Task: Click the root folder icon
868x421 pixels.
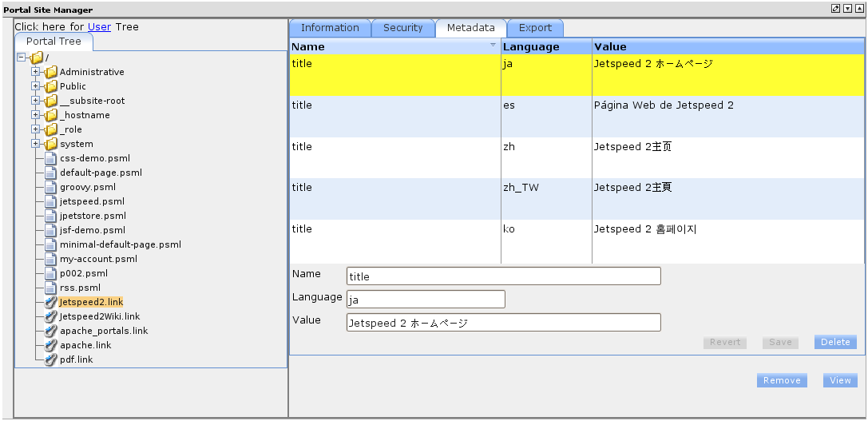Action: coord(37,58)
